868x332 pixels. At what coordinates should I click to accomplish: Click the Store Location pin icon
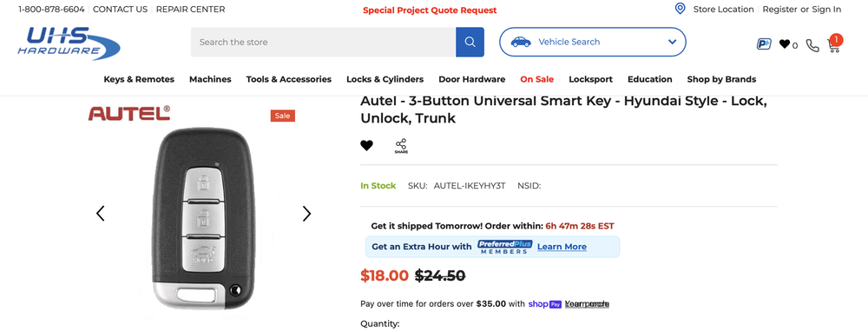680,9
